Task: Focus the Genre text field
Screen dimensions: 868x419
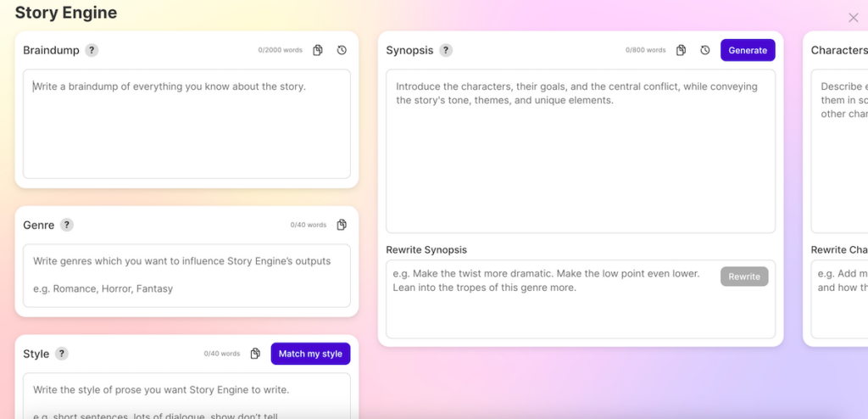Action: (x=186, y=276)
